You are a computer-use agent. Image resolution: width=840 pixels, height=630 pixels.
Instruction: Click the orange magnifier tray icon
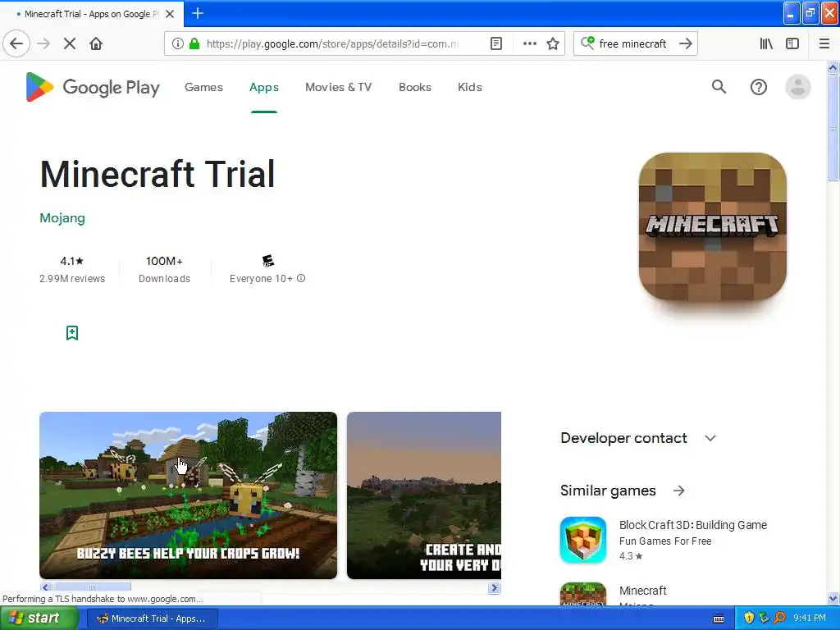click(780, 619)
